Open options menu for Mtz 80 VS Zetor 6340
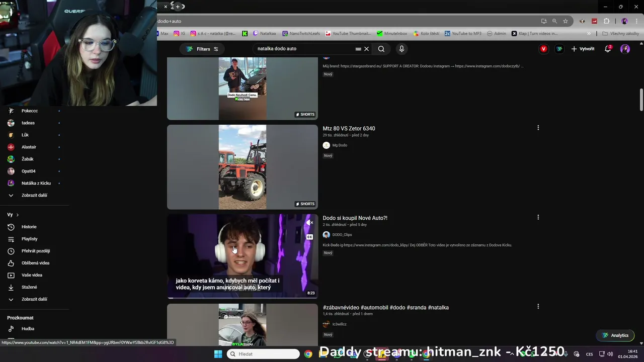The width and height of the screenshot is (644, 362). pyautogui.click(x=538, y=128)
